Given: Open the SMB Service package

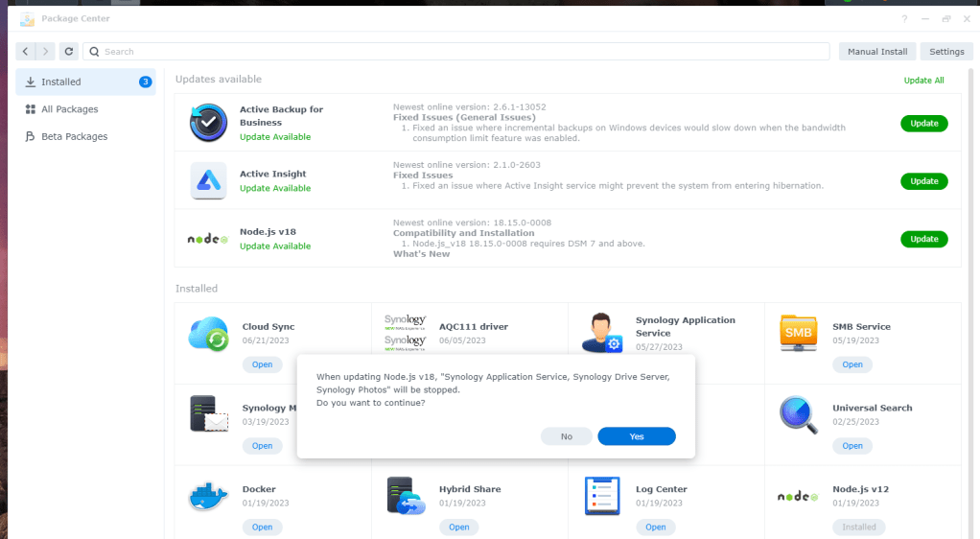Looking at the screenshot, I should click(x=852, y=364).
